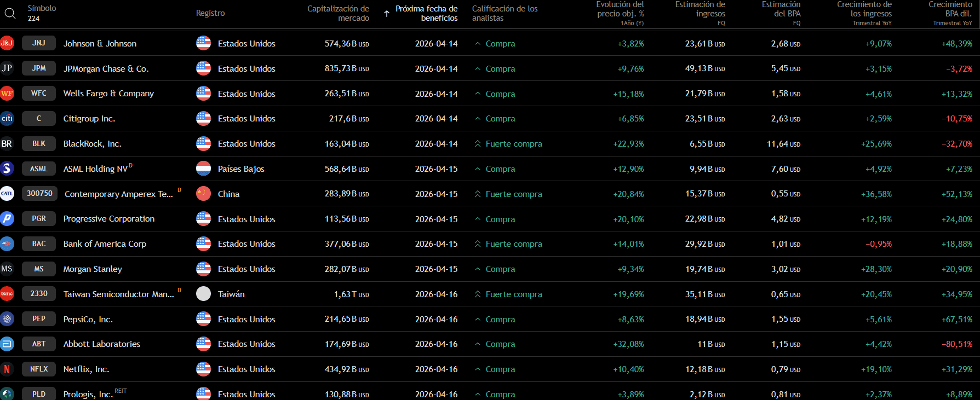980x400 pixels.
Task: Sort by Calificación de los analistas column
Action: click(x=505, y=13)
